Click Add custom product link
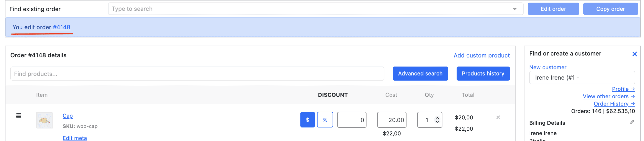Viewport: 644px width, 141px height. click(x=481, y=55)
